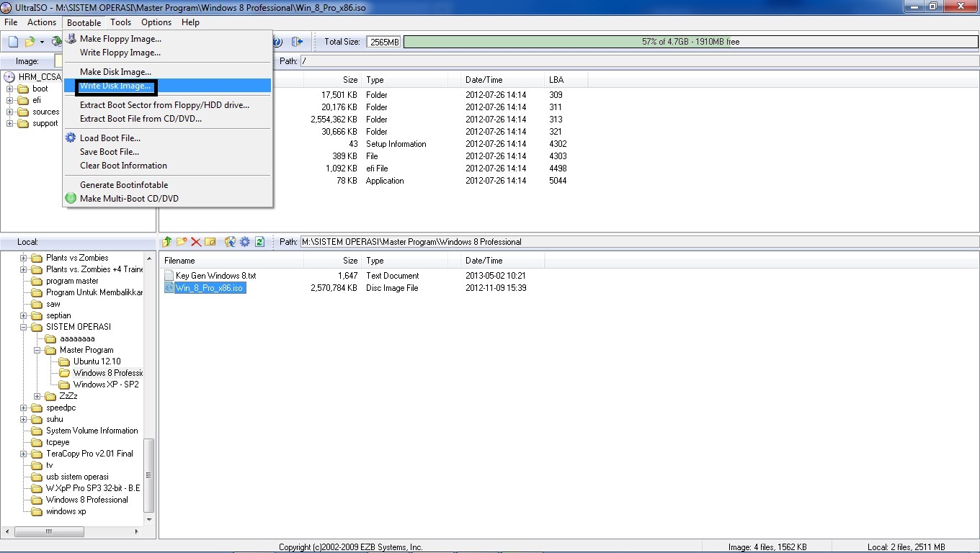Sort image list by Date/Time column header
Screen dimensions: 980x553
point(503,80)
